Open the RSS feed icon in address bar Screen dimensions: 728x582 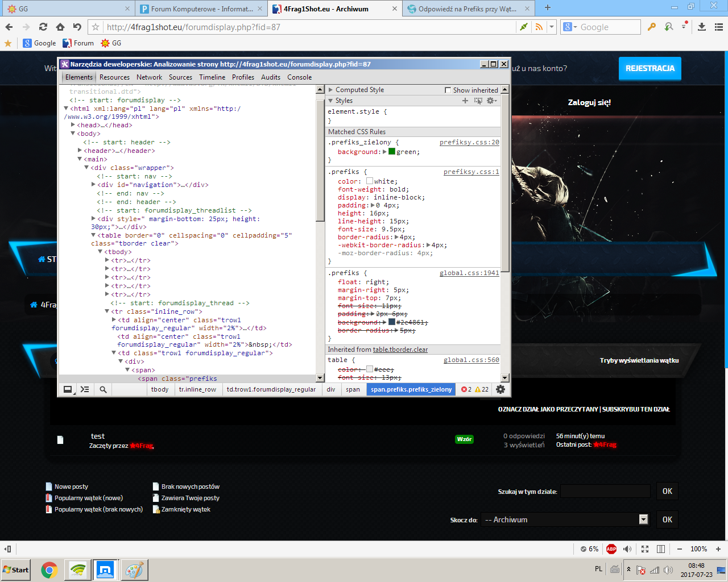[539, 27]
